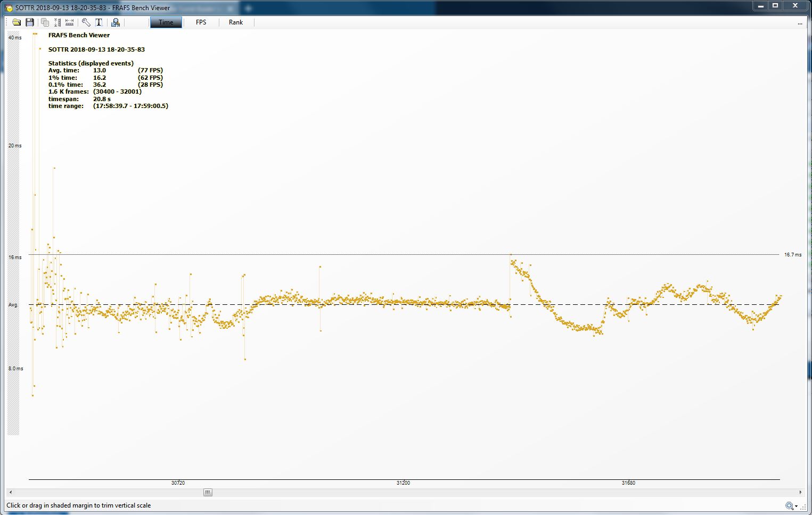Viewport: 812px width, 515px height.
Task: Maximize the FRAFS Bench Viewer window
Action: tap(775, 6)
